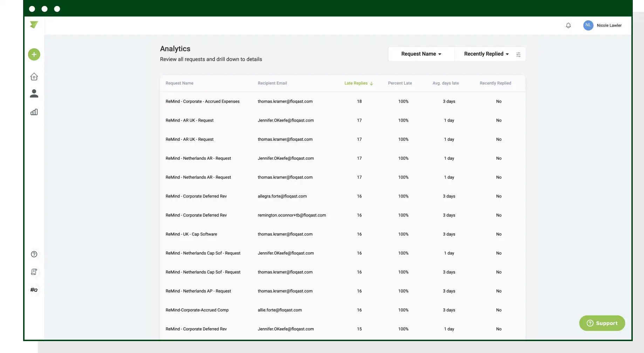Open the user profile sidebar icon
The image size is (644, 353).
tap(34, 94)
